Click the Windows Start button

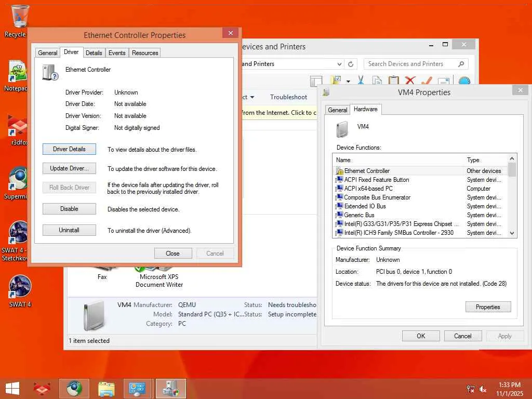(x=12, y=389)
